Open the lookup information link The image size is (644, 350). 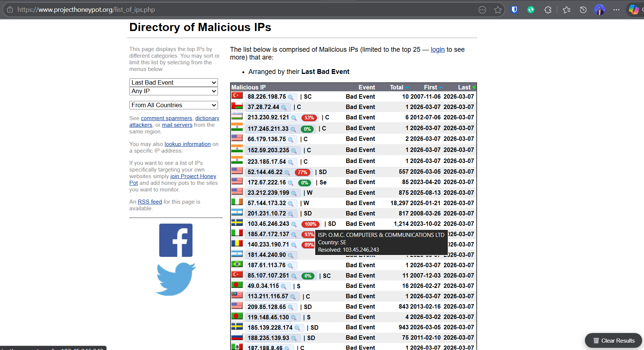coord(188,144)
